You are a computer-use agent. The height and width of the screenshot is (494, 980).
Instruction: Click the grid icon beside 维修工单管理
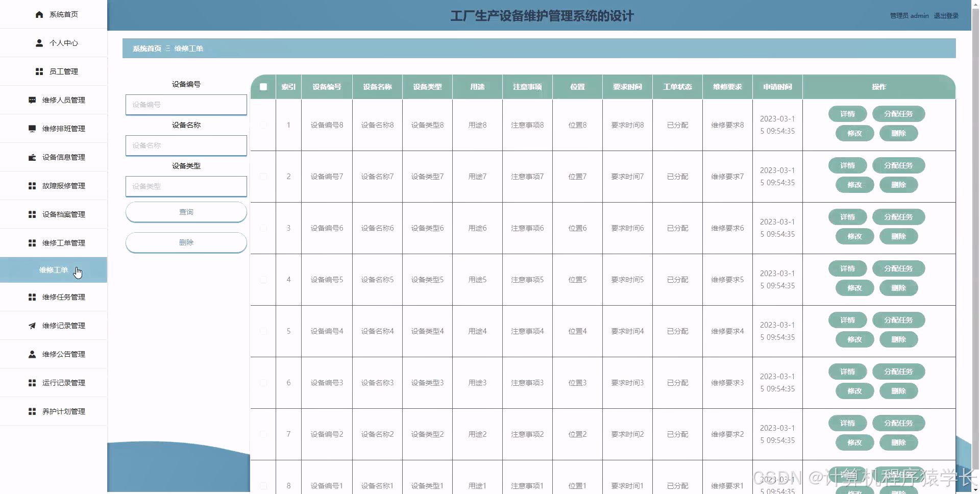32,243
